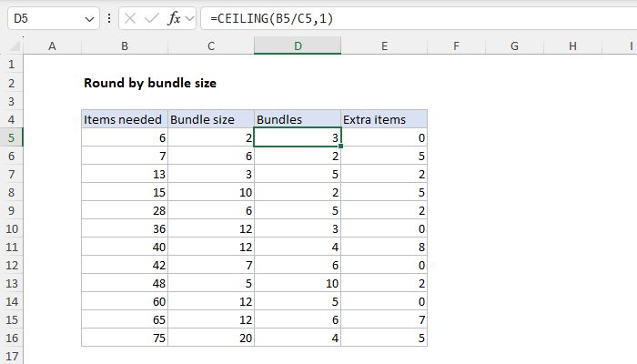Select row 10 header
The width and height of the screenshot is (637, 364).
(11, 228)
